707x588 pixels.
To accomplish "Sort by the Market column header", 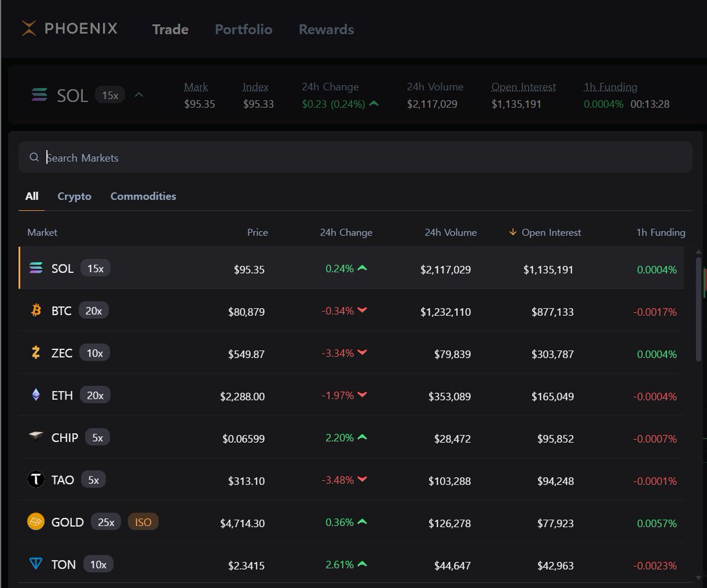I will coord(42,232).
